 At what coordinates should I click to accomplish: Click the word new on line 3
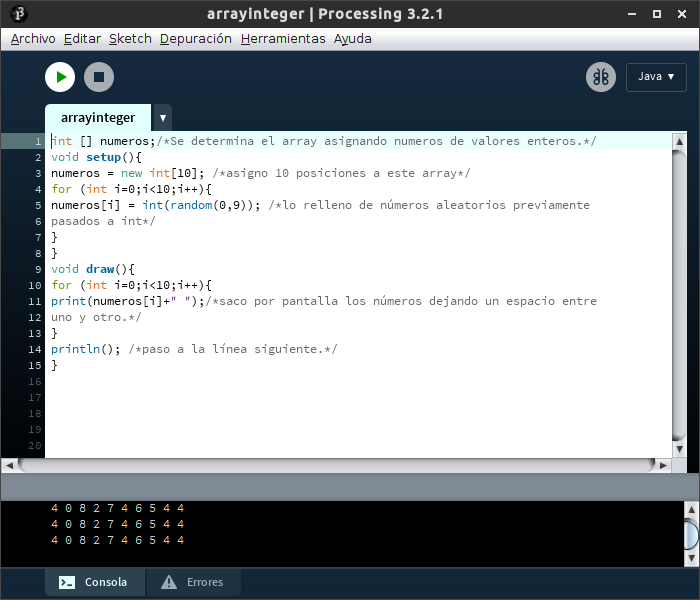[x=132, y=173]
